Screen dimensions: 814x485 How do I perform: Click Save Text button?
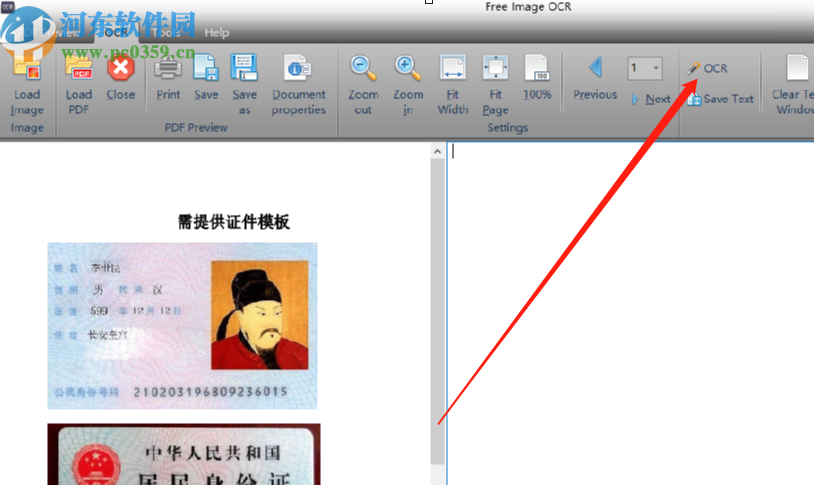tap(721, 99)
